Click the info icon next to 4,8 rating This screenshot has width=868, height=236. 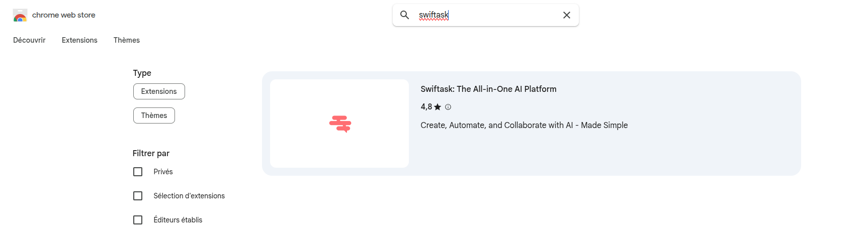click(448, 107)
